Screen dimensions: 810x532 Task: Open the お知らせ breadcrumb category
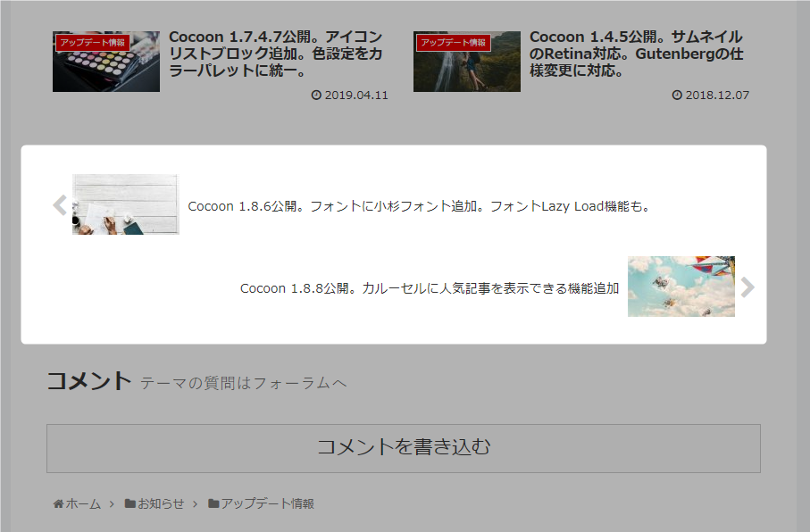161,503
